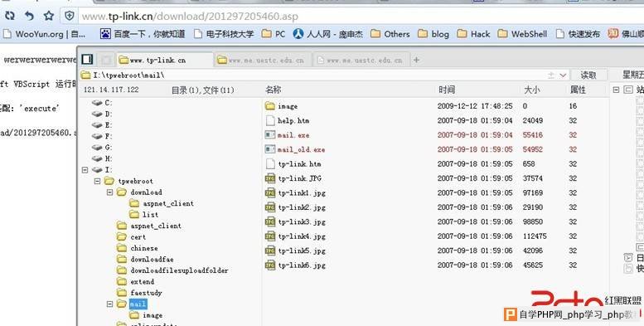
Task: Click size value 112475 of tp-link4.jpg
Action: coord(535,236)
